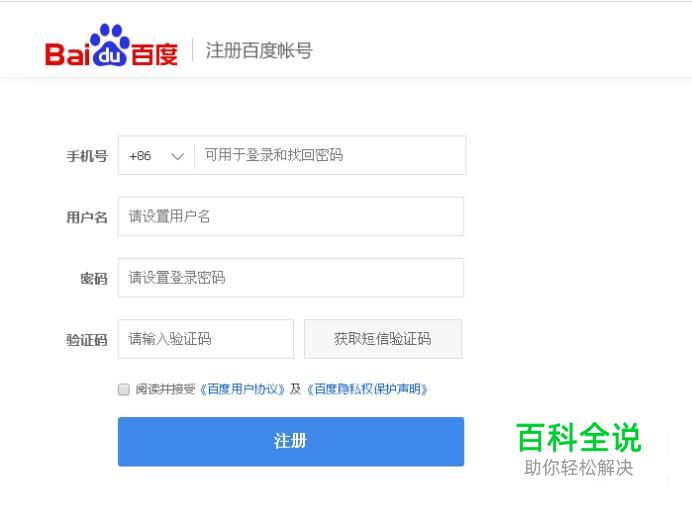Tick the 阅读并接受 agreement checkbox
Screen dimensions: 692x512
tap(124, 389)
